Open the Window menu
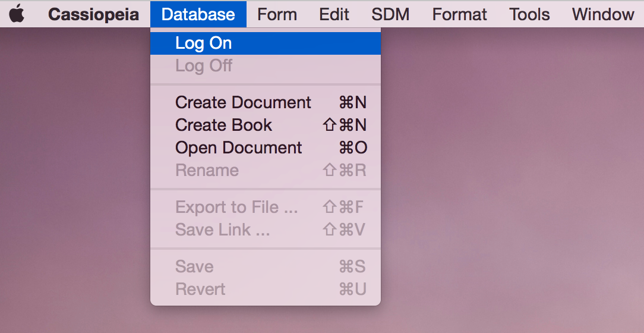This screenshot has width=644, height=333. click(602, 14)
